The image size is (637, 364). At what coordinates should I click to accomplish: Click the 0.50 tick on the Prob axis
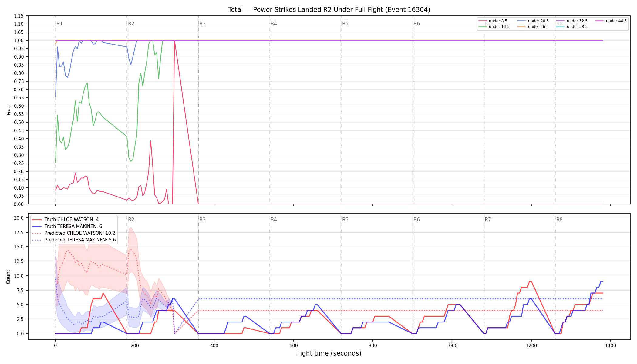pos(19,122)
